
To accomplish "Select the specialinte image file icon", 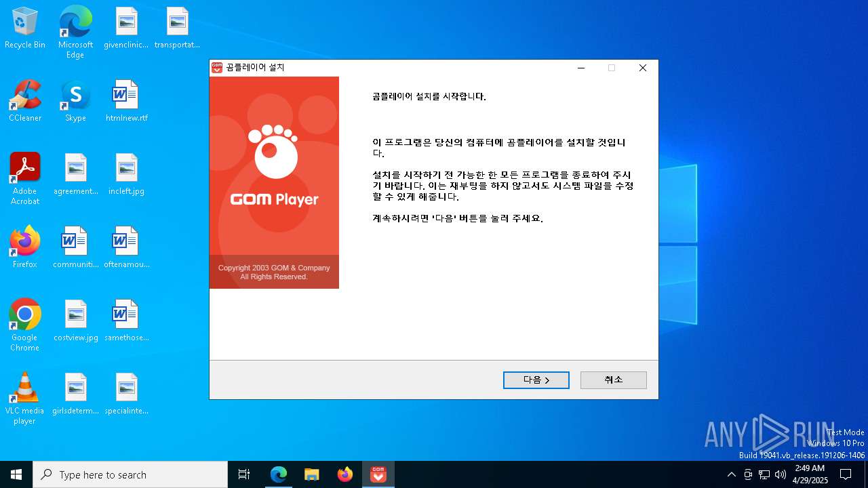I will click(126, 394).
